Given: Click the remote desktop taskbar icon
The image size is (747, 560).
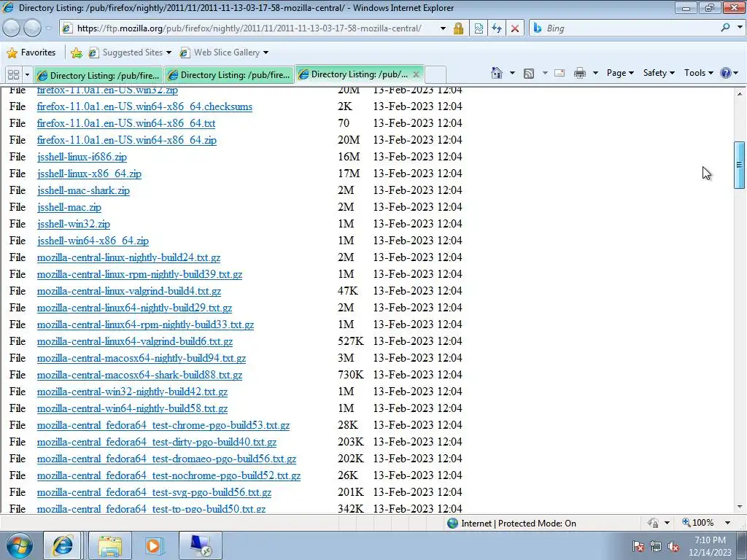Looking at the screenshot, I should pyautogui.click(x=201, y=545).
